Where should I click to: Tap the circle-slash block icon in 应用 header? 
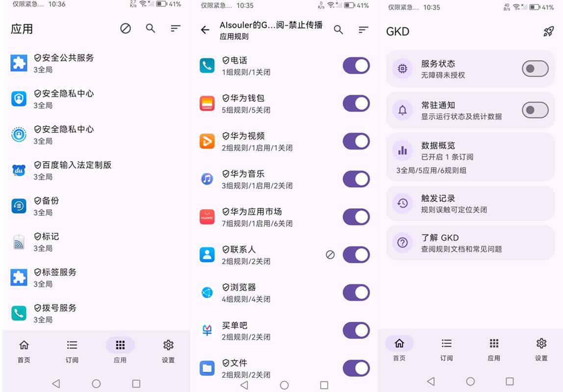126,28
